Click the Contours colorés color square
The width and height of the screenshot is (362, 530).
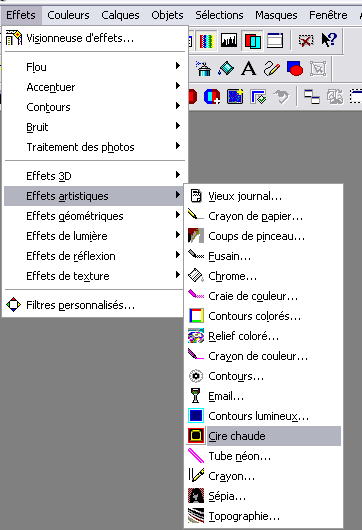click(196, 316)
